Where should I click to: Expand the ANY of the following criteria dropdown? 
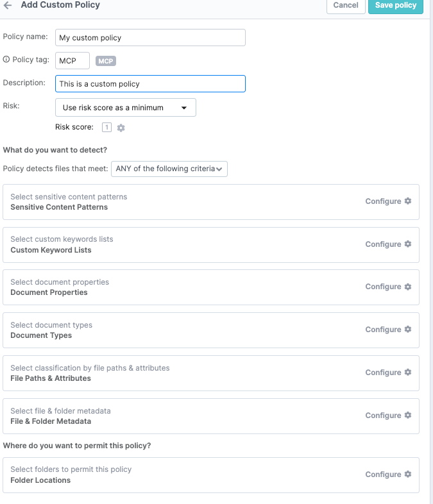(x=169, y=169)
